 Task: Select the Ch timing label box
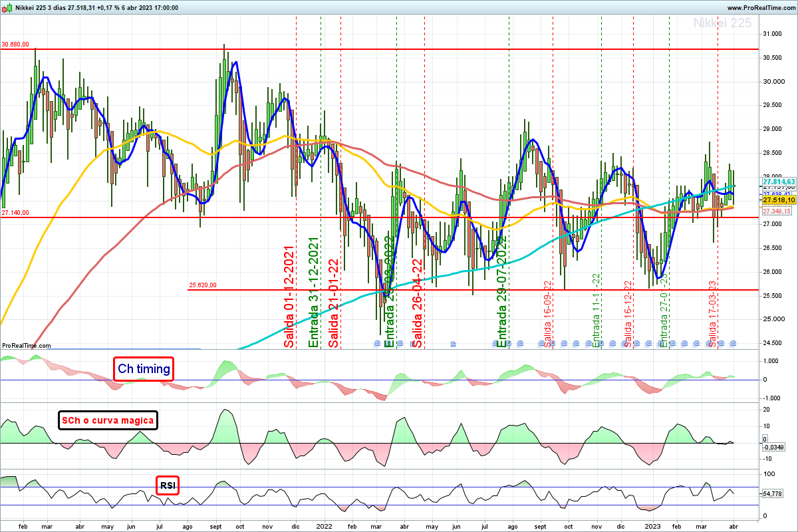(144, 368)
